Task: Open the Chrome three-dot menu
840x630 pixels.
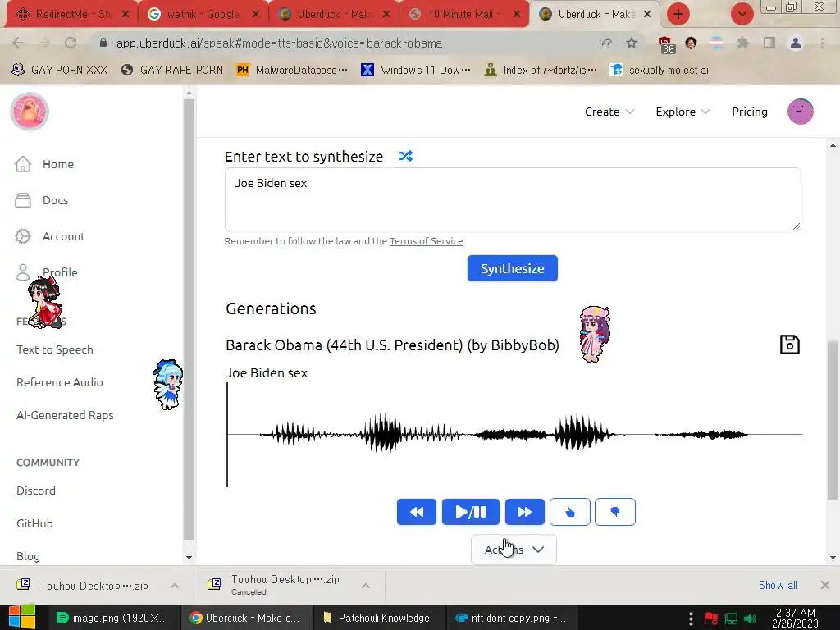Action: tap(822, 43)
